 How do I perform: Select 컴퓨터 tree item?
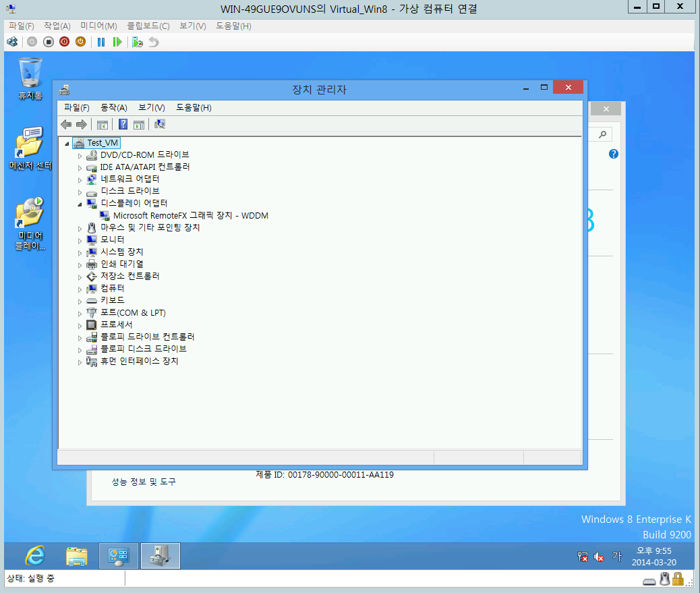point(112,288)
